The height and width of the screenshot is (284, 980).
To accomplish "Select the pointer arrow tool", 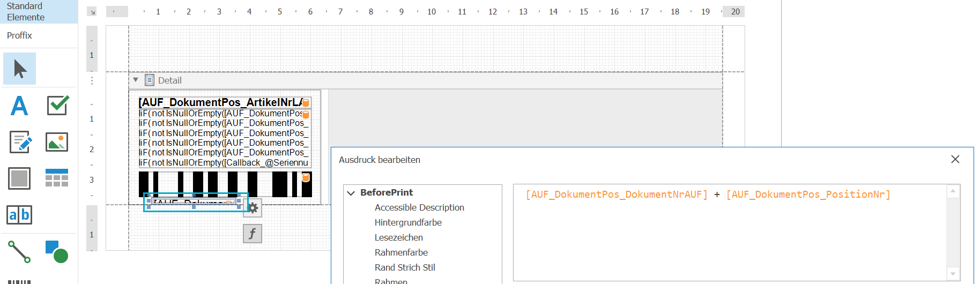I will click(x=20, y=69).
